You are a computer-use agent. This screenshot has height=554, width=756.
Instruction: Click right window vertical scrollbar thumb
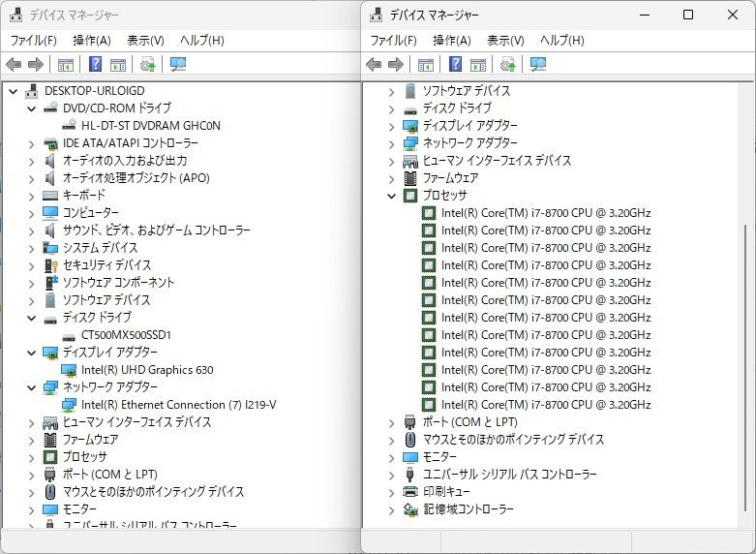click(745, 368)
